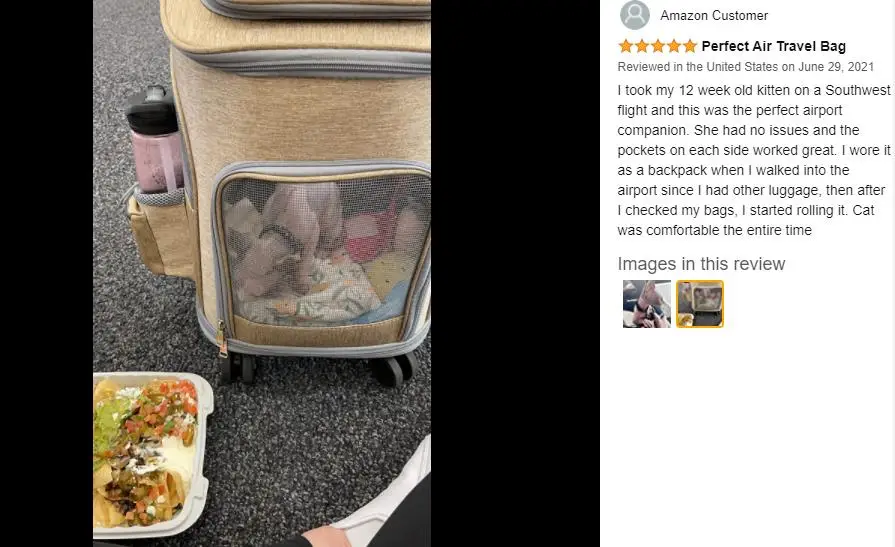The width and height of the screenshot is (895, 547).
Task: Select the fifth rating star
Action: (690, 46)
